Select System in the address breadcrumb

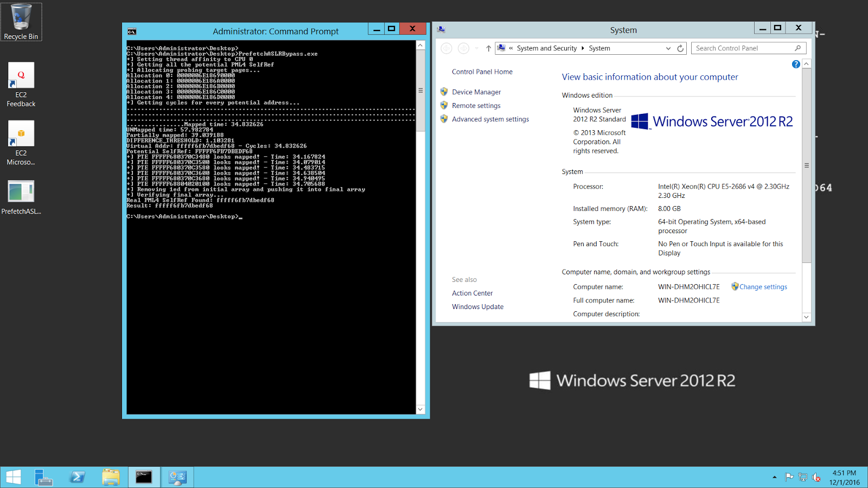[599, 48]
